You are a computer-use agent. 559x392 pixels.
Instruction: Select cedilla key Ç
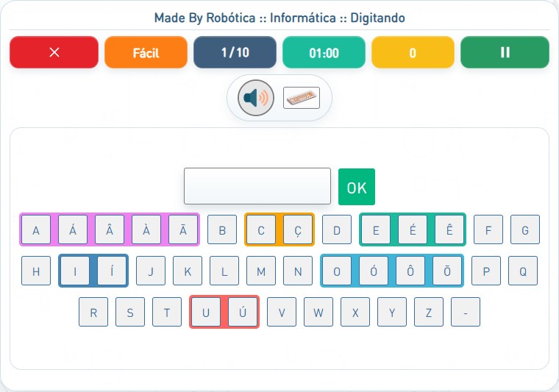tap(298, 229)
